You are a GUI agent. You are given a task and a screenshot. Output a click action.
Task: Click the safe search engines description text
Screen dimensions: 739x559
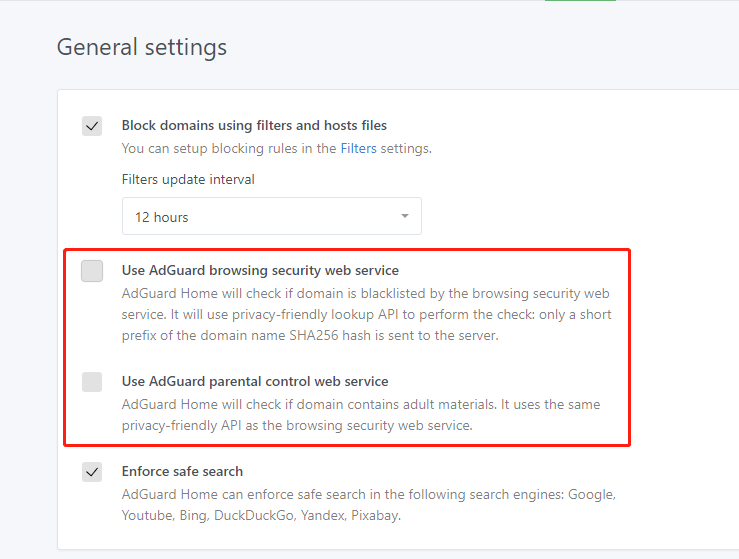pos(369,505)
